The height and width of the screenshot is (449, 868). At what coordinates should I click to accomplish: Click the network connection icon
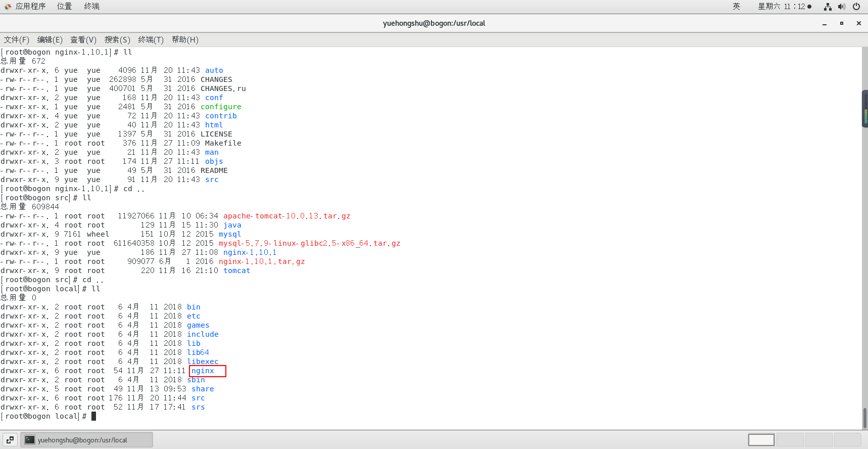(x=828, y=7)
